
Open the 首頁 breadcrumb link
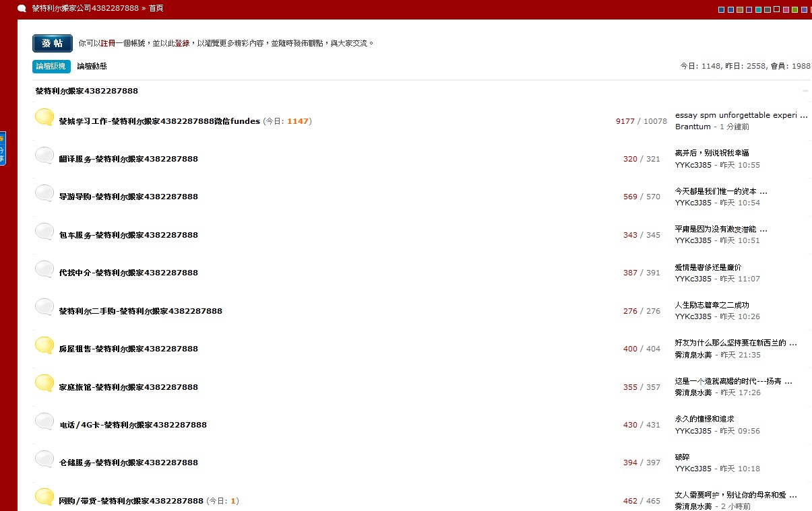click(x=156, y=8)
